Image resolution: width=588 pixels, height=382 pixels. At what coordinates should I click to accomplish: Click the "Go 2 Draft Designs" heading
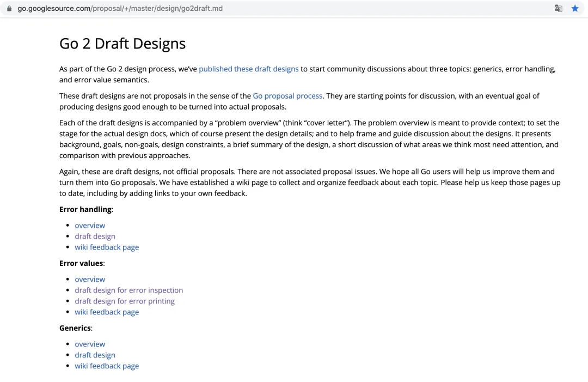coord(122,44)
